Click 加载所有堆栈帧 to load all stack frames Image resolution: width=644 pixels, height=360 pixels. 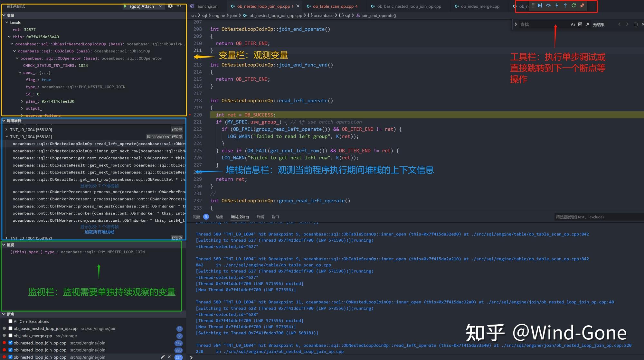99,232
